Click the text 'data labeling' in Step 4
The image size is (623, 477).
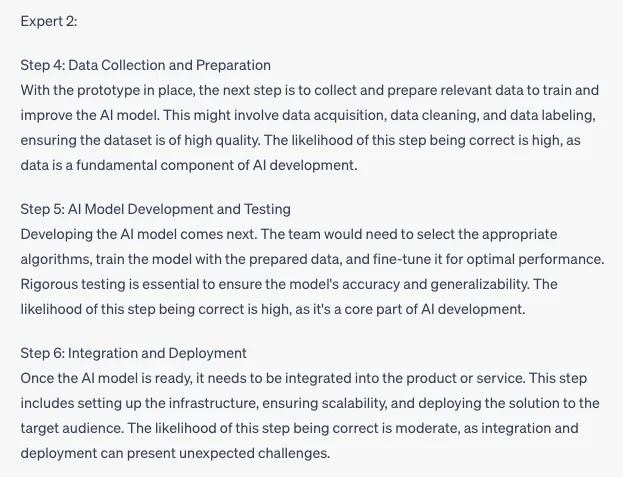552,116
